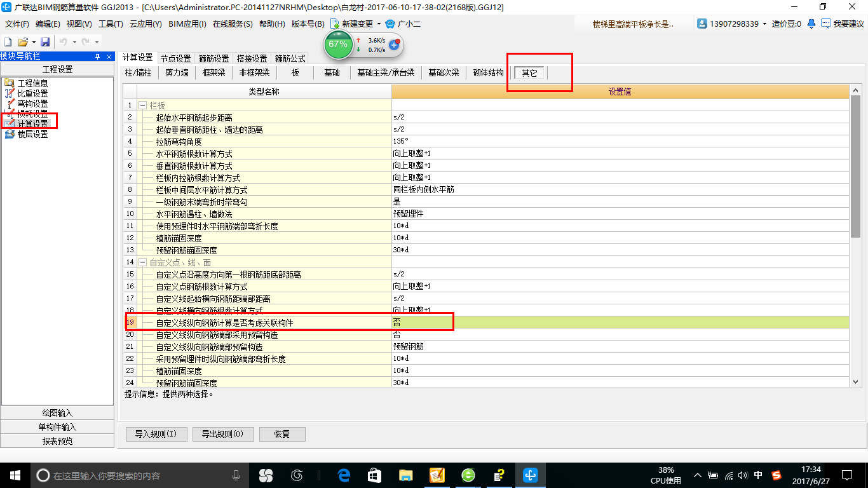Click 135° value of 拉筋弯钩角度
This screenshot has height=488, width=868.
(x=620, y=142)
